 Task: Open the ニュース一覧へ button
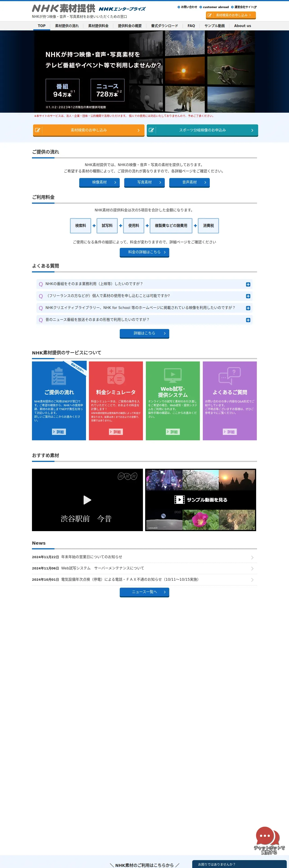(144, 592)
